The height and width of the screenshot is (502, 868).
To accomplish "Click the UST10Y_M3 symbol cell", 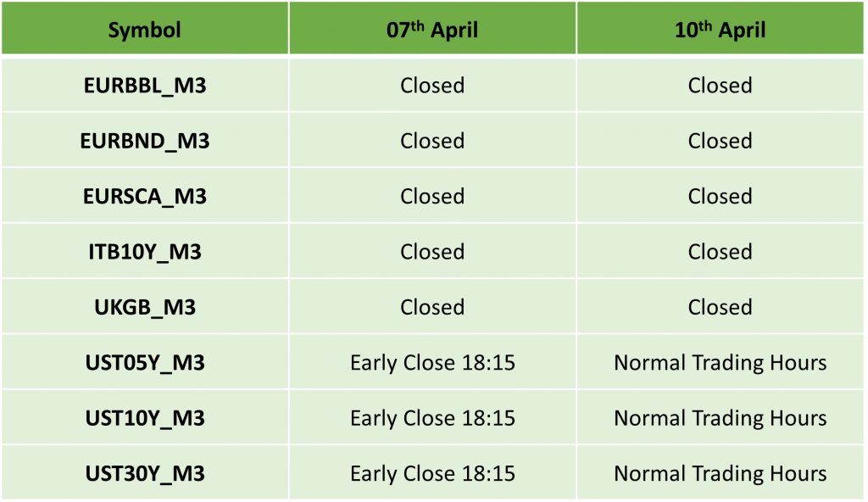I will [144, 418].
